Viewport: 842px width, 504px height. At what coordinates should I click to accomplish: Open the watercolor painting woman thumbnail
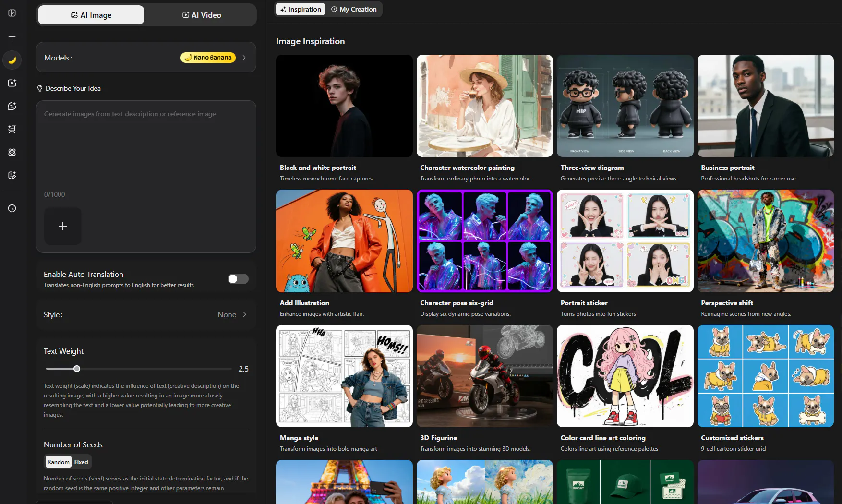[485, 106]
